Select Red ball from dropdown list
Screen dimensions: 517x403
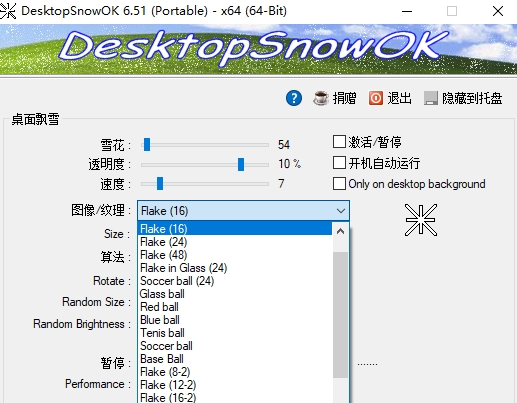(x=235, y=307)
